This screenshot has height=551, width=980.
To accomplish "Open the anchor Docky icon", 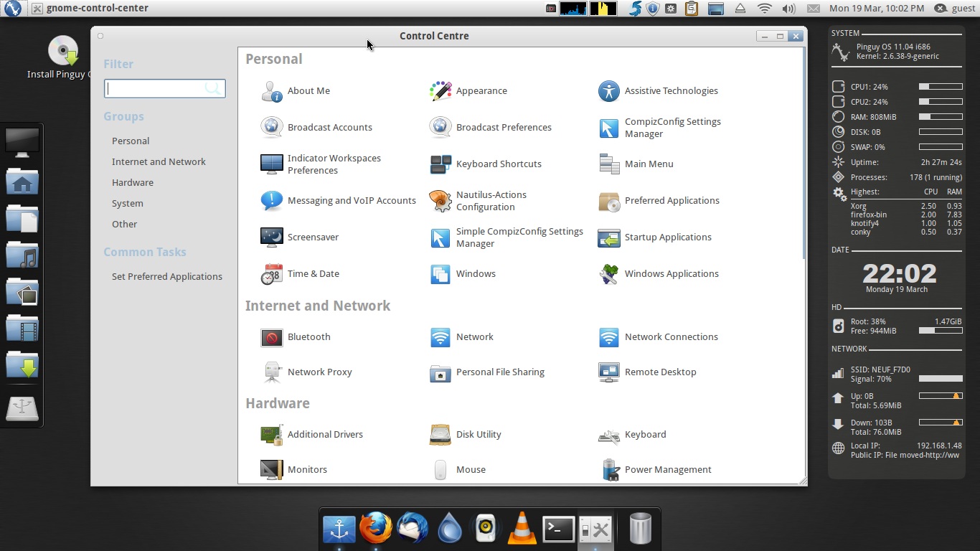I will [339, 529].
